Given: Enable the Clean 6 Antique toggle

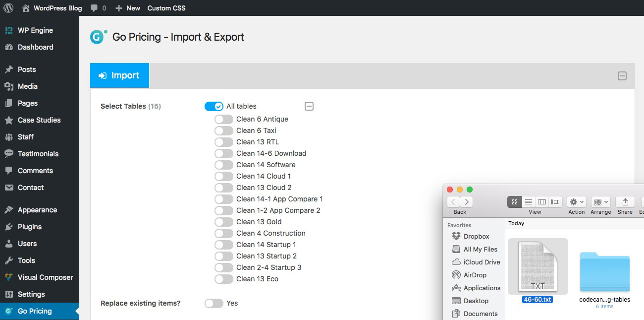Looking at the screenshot, I should [x=224, y=119].
